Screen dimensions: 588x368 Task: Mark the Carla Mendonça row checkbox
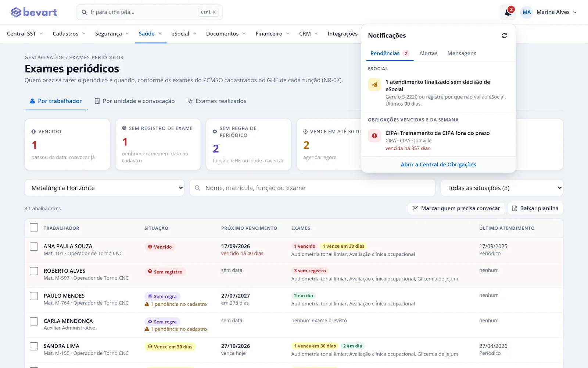pyautogui.click(x=34, y=321)
